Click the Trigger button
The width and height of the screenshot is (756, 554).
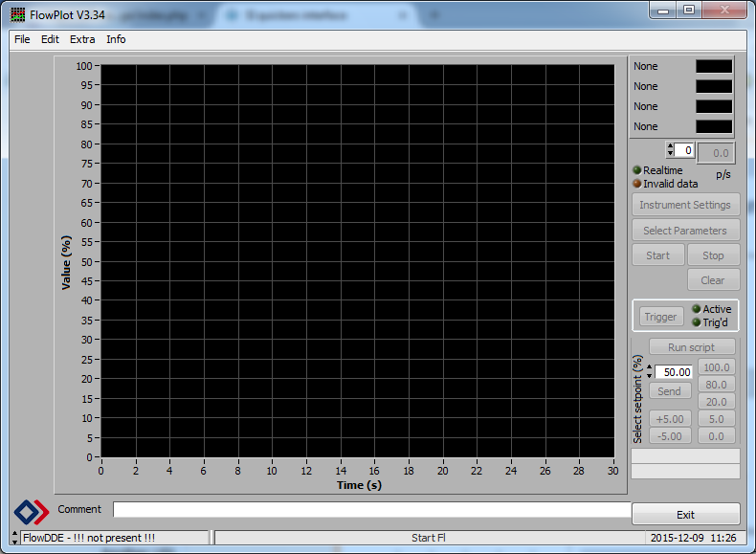coord(661,317)
